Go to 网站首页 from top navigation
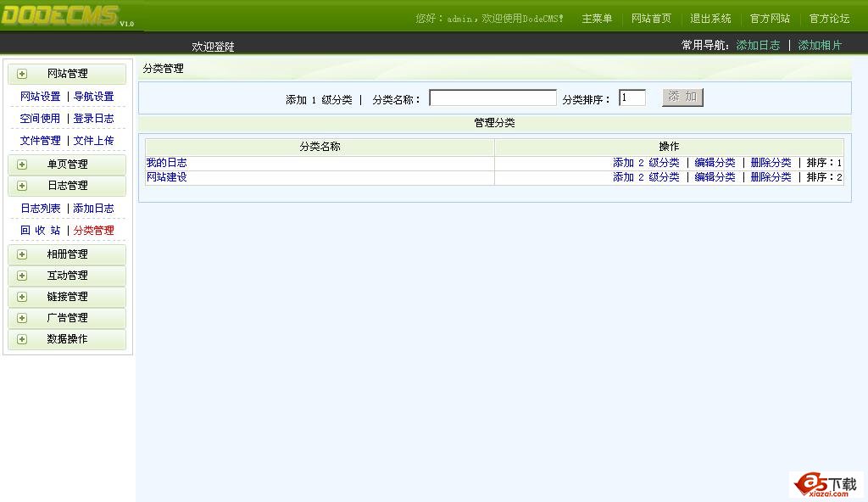 coord(651,19)
